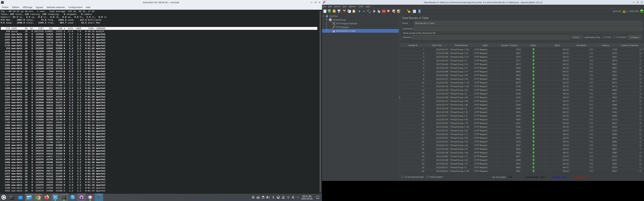Click the Filename input field
644x201 pixels.
point(491,37)
